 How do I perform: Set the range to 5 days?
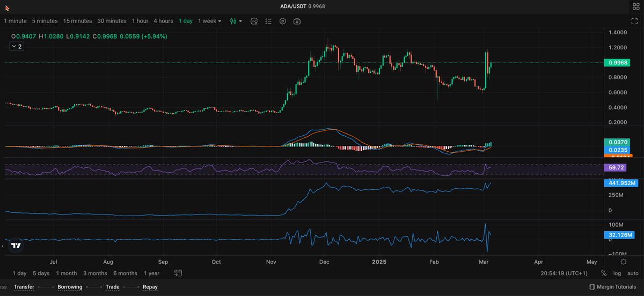pos(41,273)
